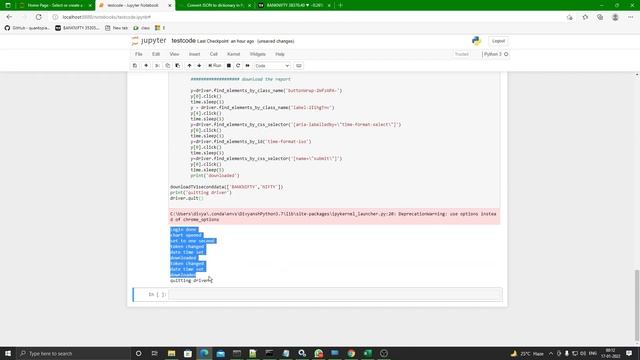Screen dimensions: 640x360
Task: Restart kernel and run all cells icon
Action: 247,66
